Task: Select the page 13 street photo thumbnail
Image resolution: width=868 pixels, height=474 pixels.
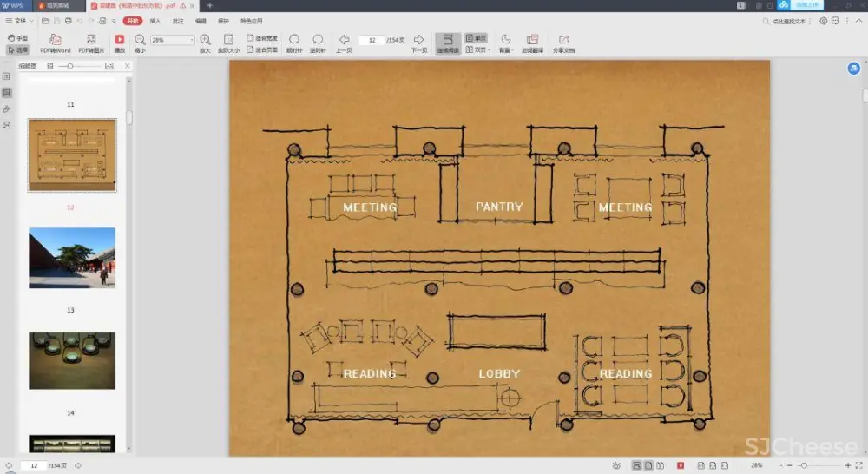Action: [71, 258]
